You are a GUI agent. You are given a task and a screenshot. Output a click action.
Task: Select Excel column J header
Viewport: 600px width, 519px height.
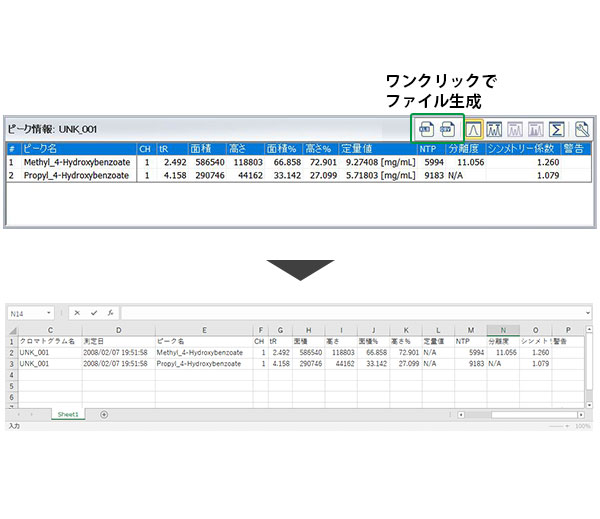point(373,330)
